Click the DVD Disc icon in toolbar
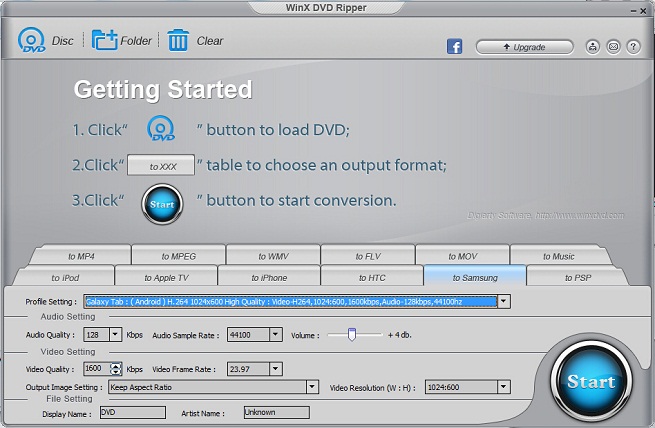This screenshot has height=428, width=655. [31, 41]
